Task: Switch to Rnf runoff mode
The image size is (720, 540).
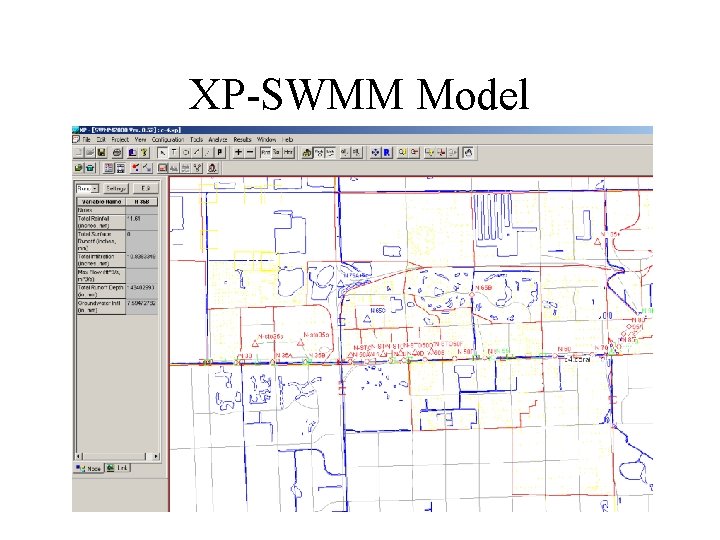Action: 265,152
